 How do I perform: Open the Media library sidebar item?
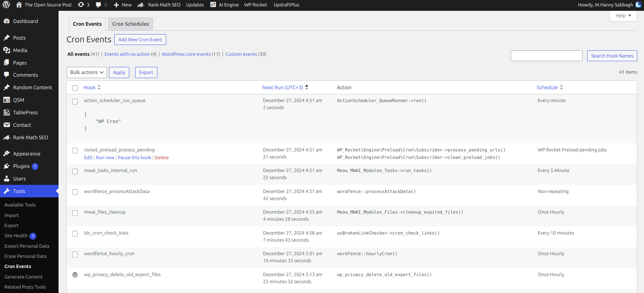[x=20, y=50]
